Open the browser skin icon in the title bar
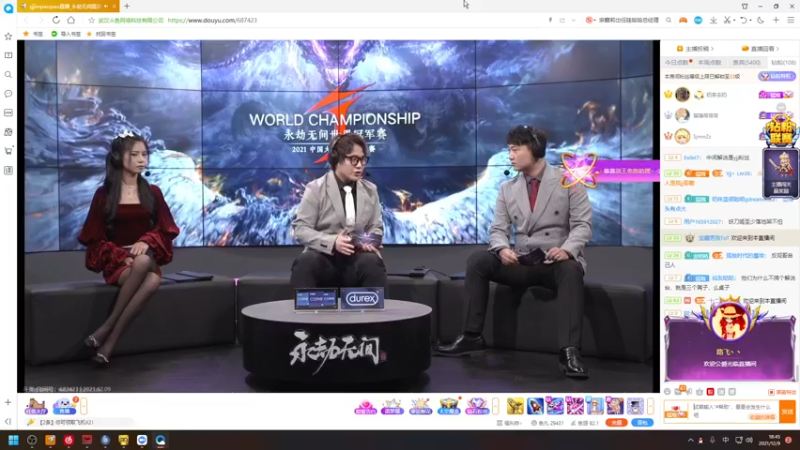Viewport: 800px width, 450px height. tap(744, 6)
